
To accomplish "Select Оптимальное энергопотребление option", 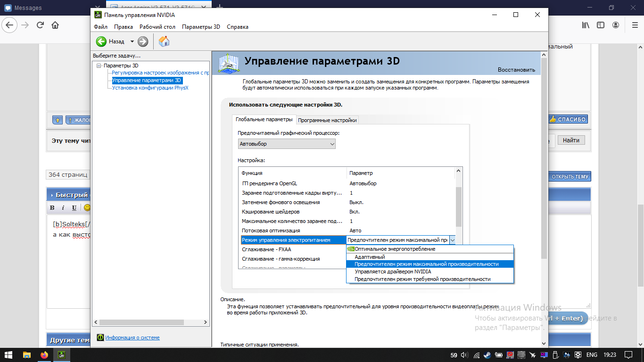I will (x=430, y=249).
